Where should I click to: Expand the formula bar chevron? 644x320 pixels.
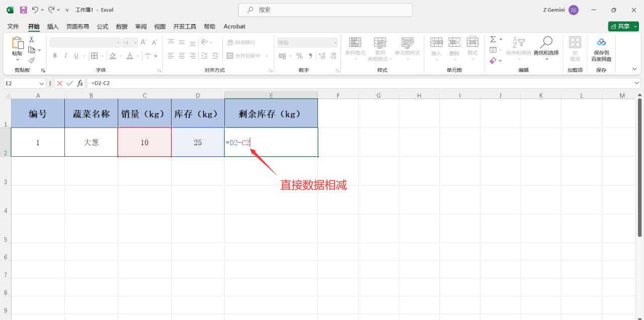(x=637, y=83)
